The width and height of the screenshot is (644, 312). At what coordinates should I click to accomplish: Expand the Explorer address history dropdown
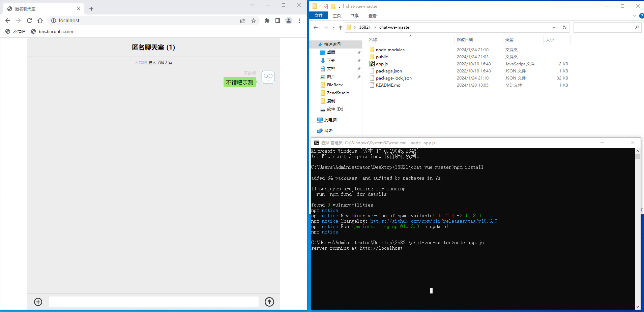554,27
